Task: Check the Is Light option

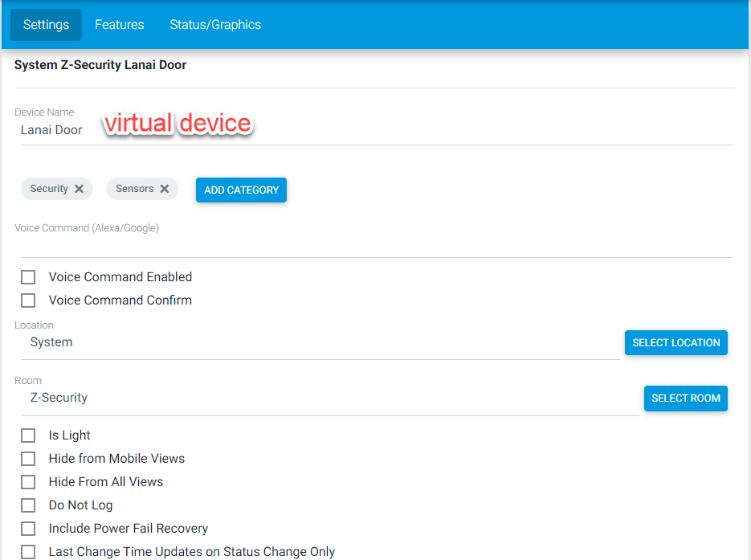Action: 28,435
